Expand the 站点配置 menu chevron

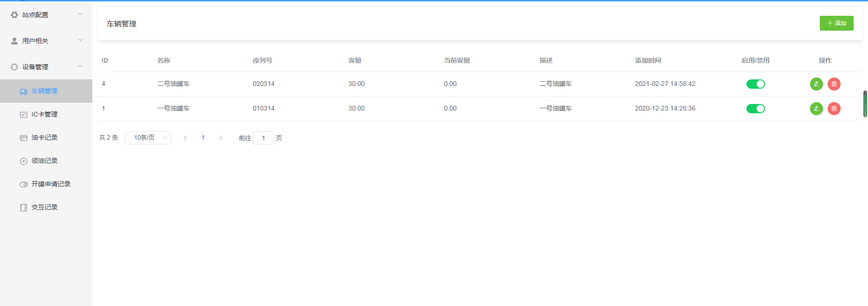[x=80, y=14]
